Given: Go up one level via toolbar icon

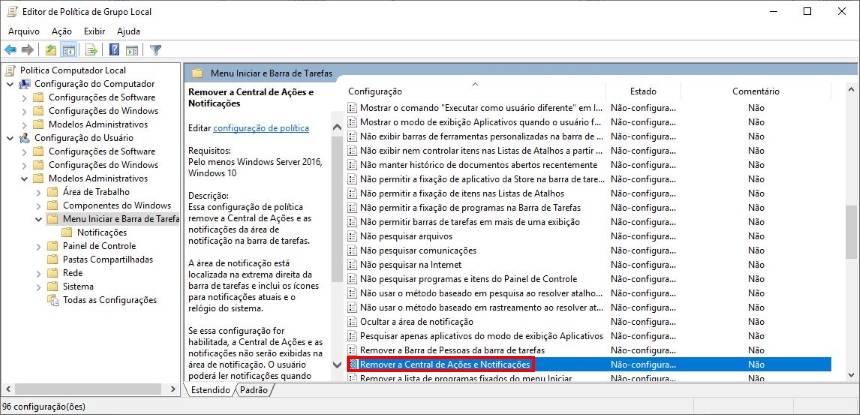Looking at the screenshot, I should tap(51, 50).
